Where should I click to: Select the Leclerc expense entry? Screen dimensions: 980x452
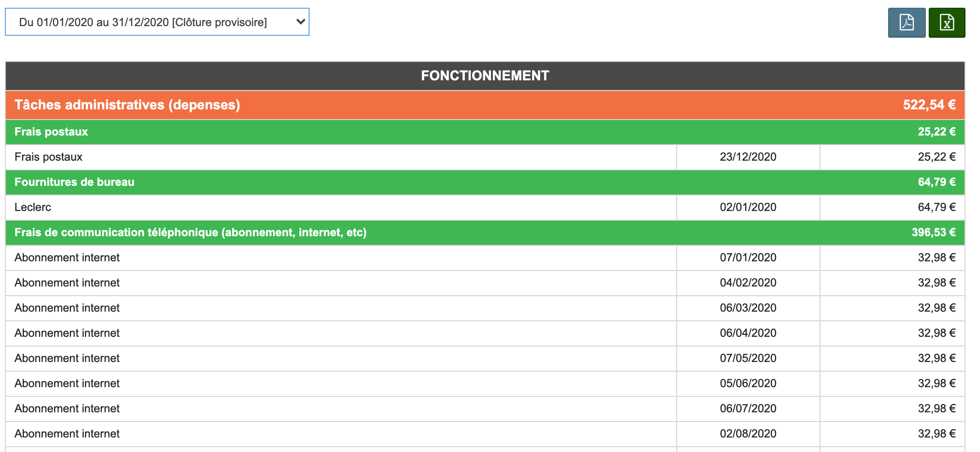[x=33, y=208]
